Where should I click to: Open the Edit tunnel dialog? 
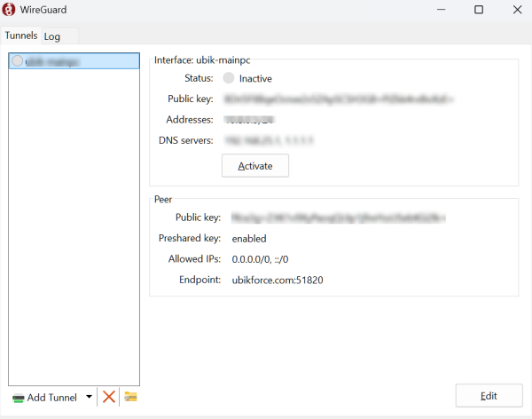pyautogui.click(x=489, y=396)
